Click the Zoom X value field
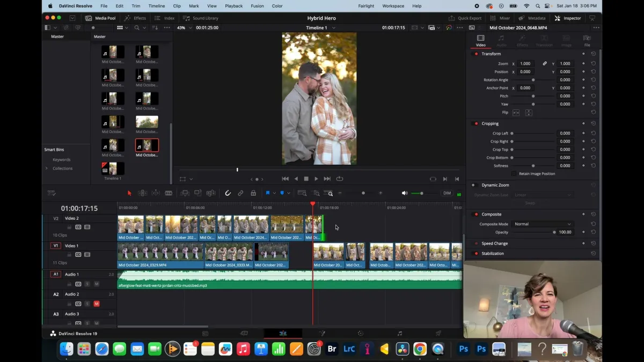The image size is (644, 362). [x=525, y=63]
